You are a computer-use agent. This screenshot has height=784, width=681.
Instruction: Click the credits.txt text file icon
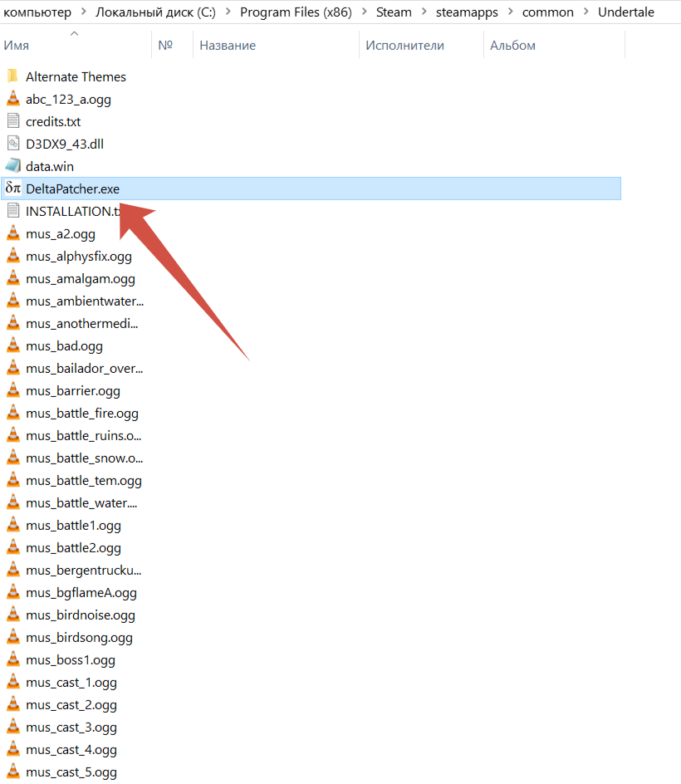coord(13,121)
